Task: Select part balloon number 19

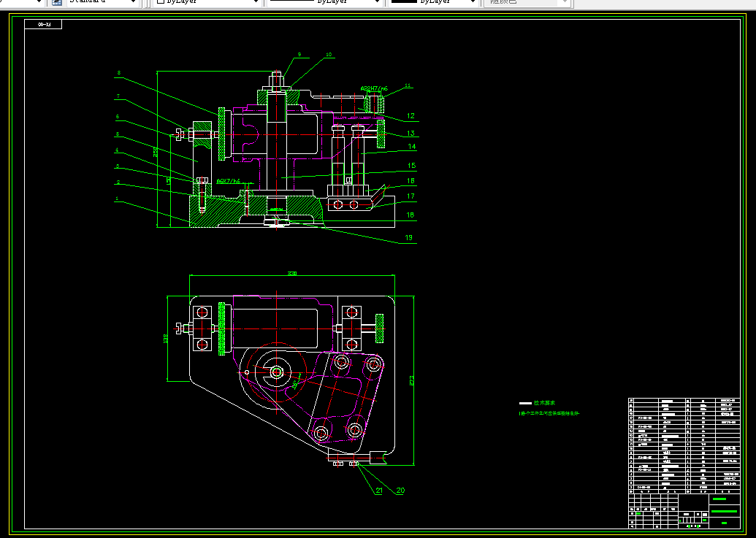Action: pyautogui.click(x=409, y=237)
